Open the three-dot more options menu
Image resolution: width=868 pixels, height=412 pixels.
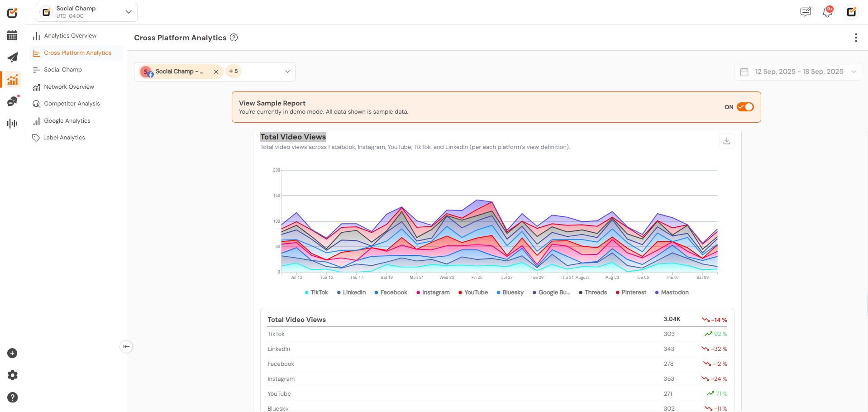click(x=856, y=38)
